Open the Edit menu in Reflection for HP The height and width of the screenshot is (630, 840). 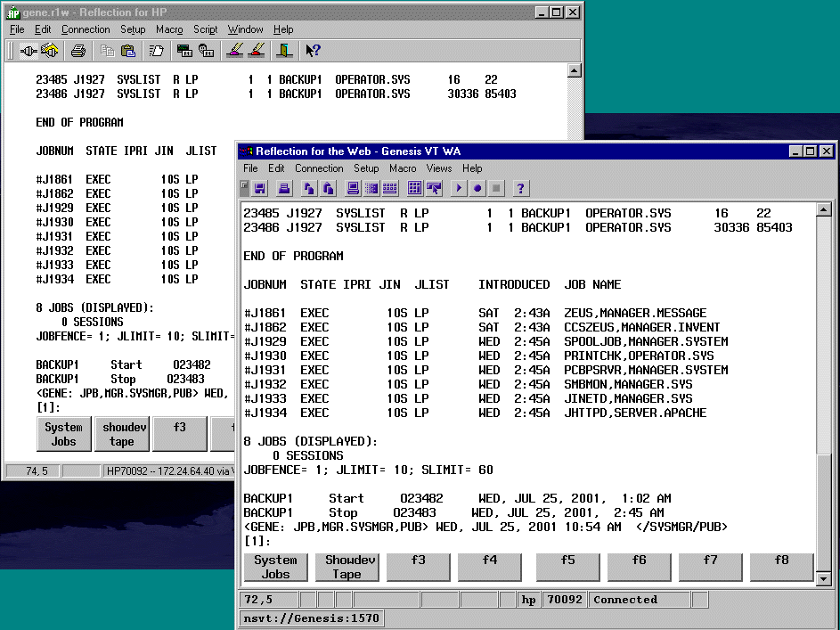pos(43,29)
